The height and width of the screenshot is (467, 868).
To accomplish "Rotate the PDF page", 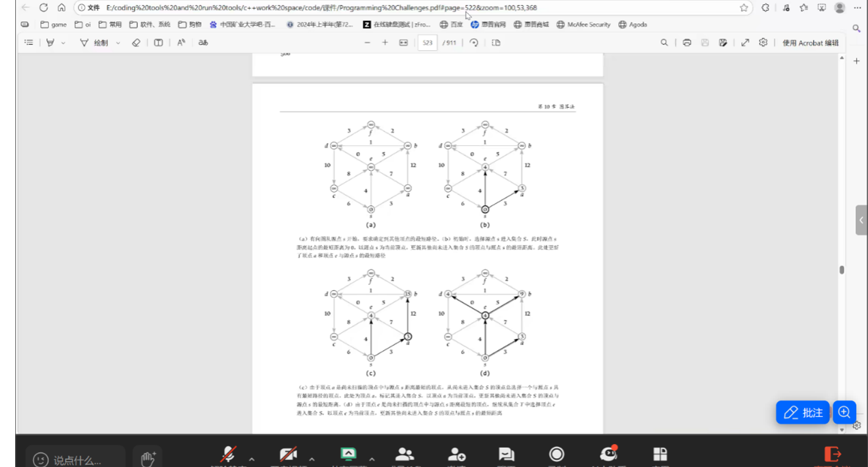I will [473, 43].
